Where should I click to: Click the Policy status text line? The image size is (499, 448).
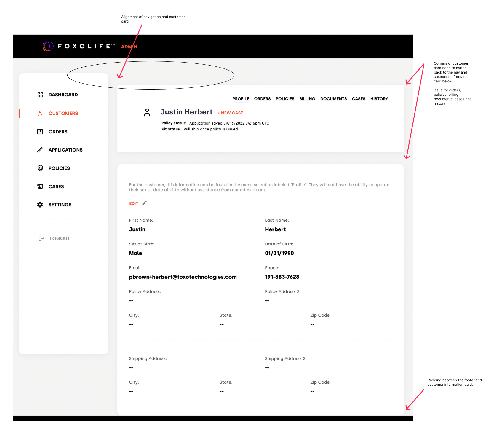pyautogui.click(x=215, y=123)
